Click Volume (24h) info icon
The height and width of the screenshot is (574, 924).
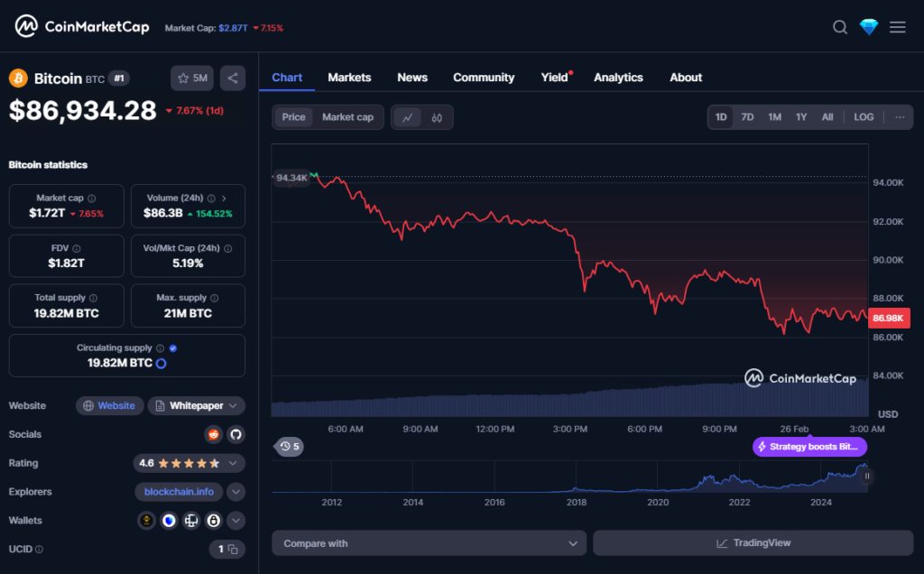(x=211, y=199)
